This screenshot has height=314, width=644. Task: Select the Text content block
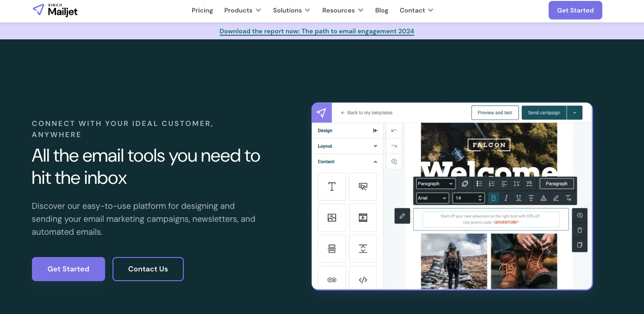pos(332,187)
